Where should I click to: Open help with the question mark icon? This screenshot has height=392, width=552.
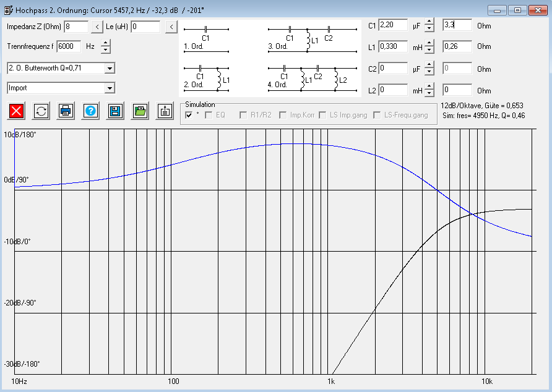click(x=91, y=111)
